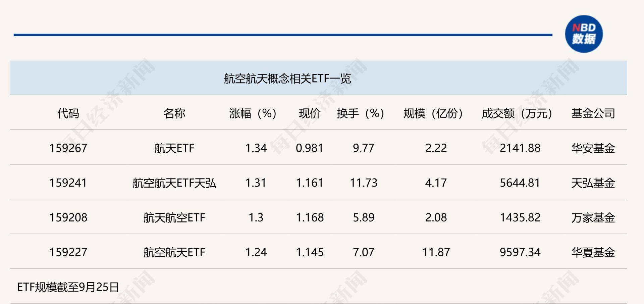This screenshot has width=644, height=304.
Task: Open 航空航天ETF天弘 fund name
Action: pyautogui.click(x=174, y=183)
